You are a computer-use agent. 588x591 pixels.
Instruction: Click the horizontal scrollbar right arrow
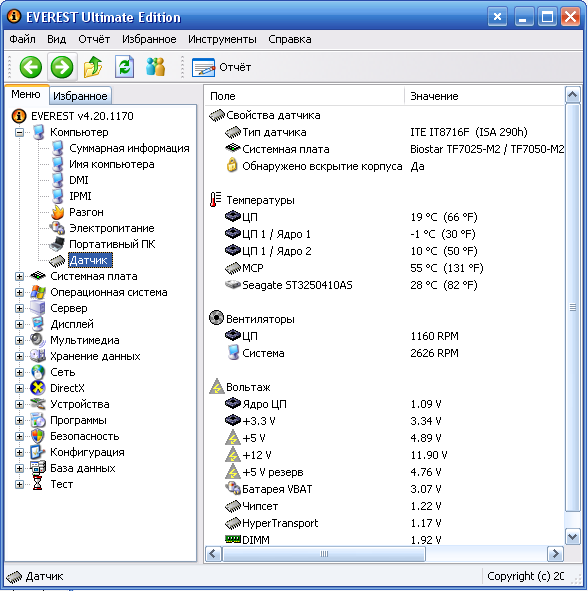555,554
